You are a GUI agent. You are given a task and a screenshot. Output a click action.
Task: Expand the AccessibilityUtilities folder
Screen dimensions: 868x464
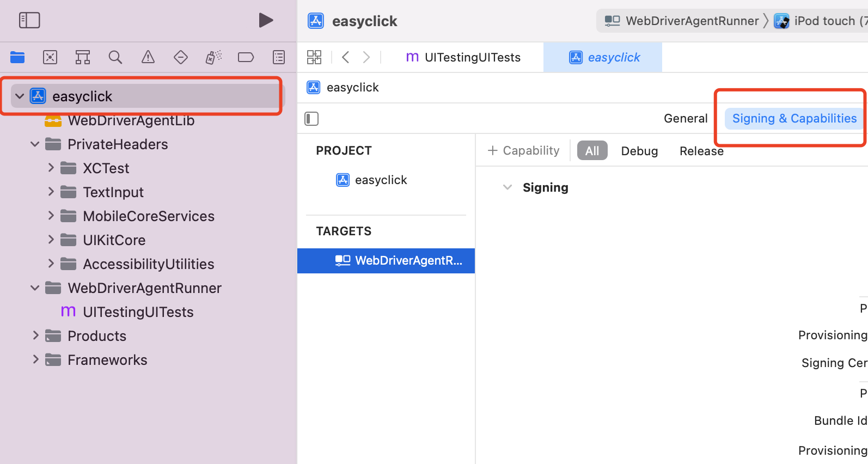(x=51, y=264)
